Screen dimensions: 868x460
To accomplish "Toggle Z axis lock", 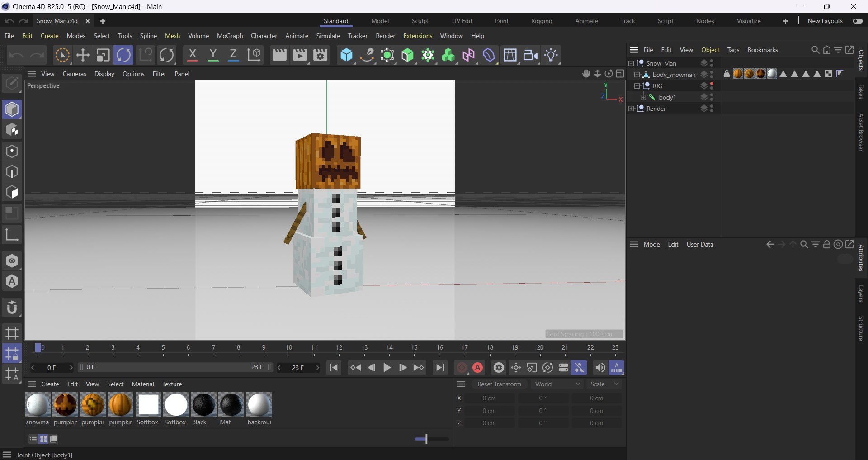I will pos(233,55).
